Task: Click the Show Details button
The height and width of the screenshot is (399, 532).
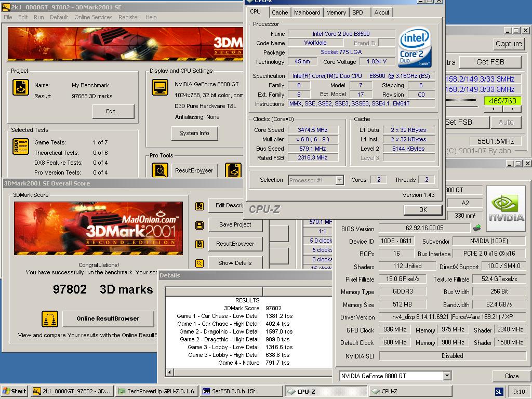Action: pos(235,263)
